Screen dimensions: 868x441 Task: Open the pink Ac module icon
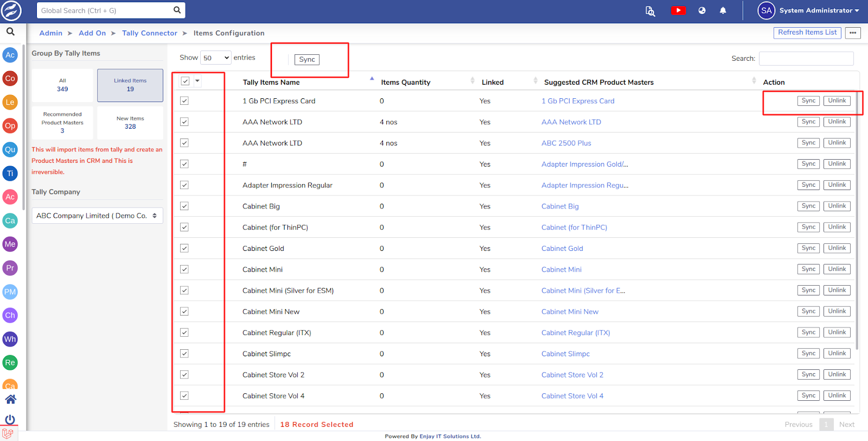(x=10, y=197)
